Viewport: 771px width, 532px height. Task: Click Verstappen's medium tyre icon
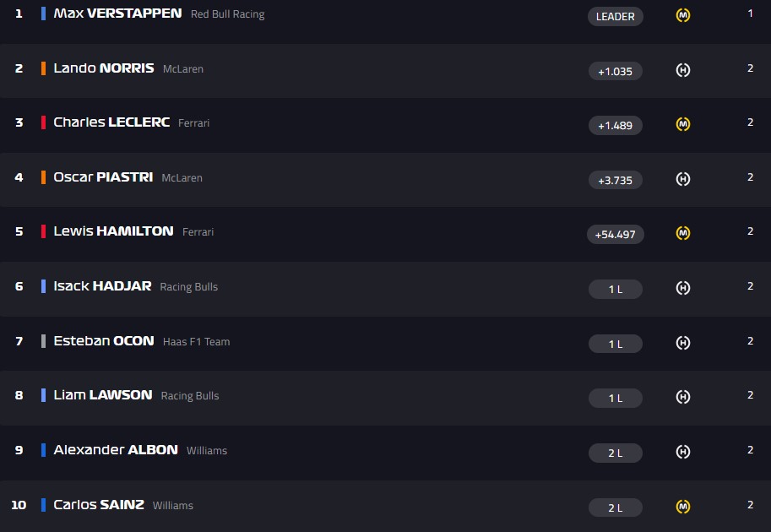pos(683,16)
